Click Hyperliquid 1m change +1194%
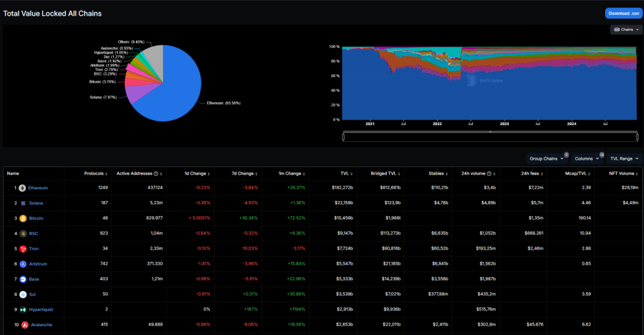Image resolution: width=644 pixels, height=335 pixels. [297, 309]
